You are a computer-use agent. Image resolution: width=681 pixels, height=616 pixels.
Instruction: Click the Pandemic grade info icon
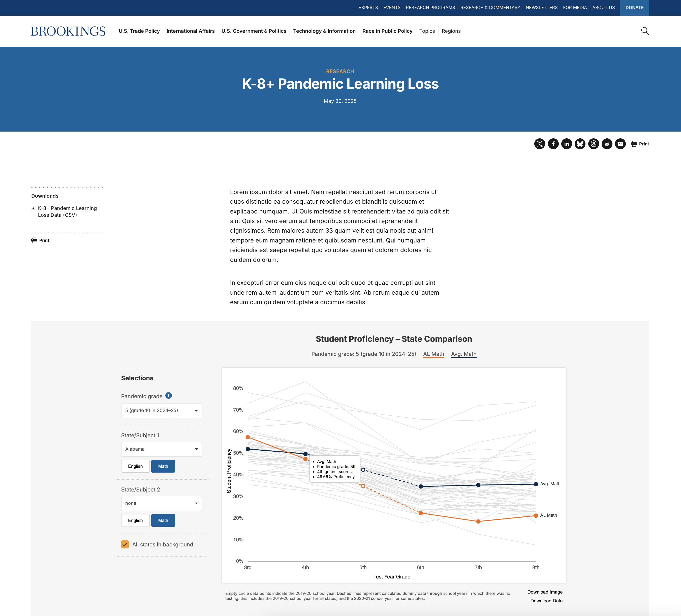click(169, 395)
